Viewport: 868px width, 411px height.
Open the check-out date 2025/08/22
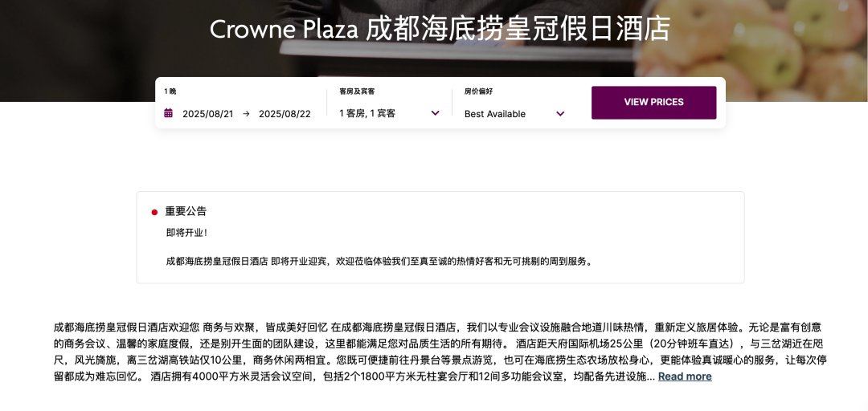285,114
